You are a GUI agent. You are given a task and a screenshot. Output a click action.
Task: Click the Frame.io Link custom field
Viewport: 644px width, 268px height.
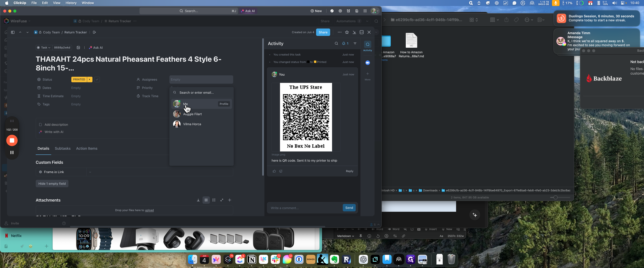134,172
